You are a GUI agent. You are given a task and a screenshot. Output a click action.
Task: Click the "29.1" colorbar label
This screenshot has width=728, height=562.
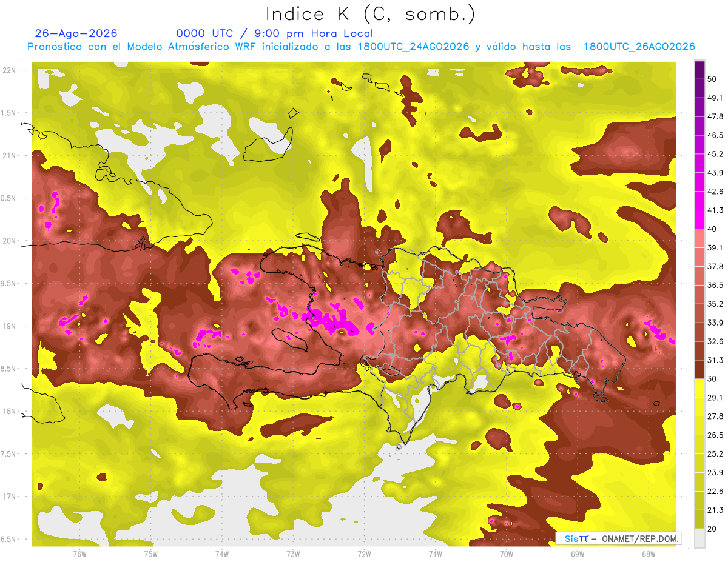pos(715,398)
